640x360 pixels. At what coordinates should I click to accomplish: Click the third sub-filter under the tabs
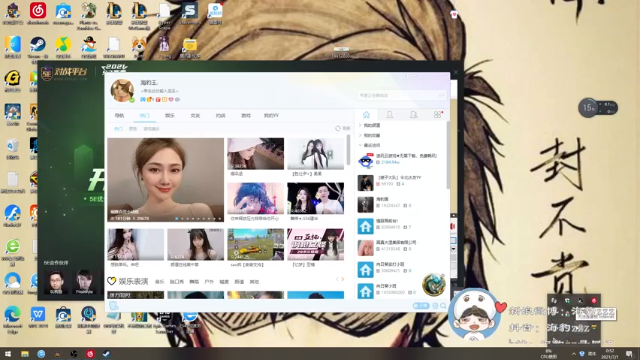(151, 129)
